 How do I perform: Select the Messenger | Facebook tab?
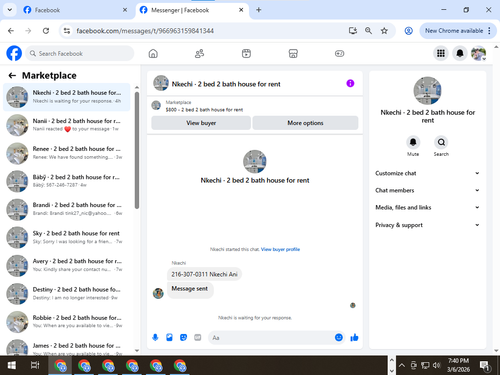click(192, 10)
